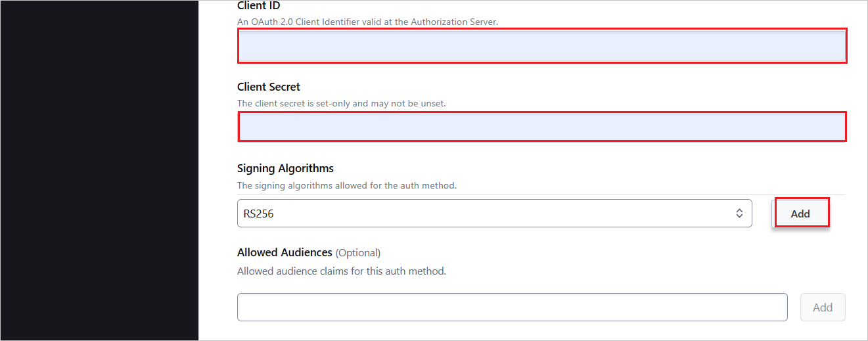Click the dark sidebar panel on the left

99,171
